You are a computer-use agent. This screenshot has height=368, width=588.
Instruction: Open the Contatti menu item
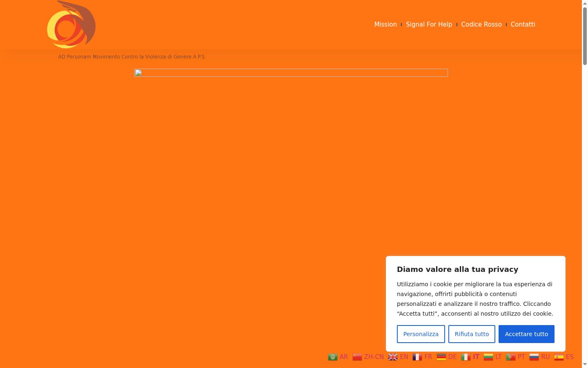(523, 25)
